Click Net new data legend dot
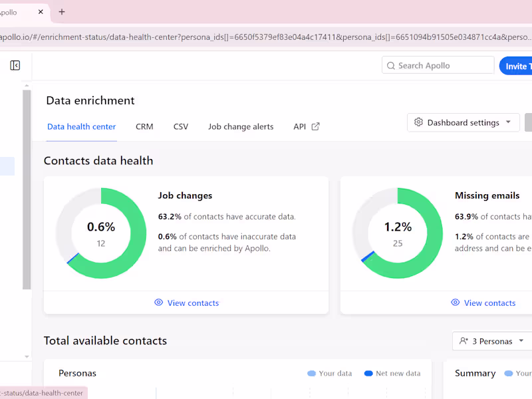 click(x=368, y=374)
